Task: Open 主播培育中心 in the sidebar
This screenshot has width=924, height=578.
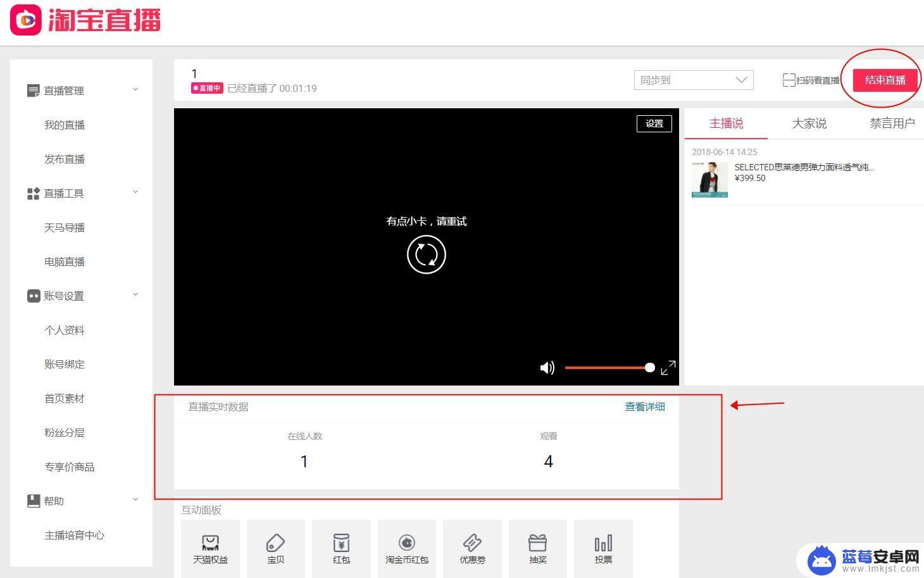Action: (75, 536)
